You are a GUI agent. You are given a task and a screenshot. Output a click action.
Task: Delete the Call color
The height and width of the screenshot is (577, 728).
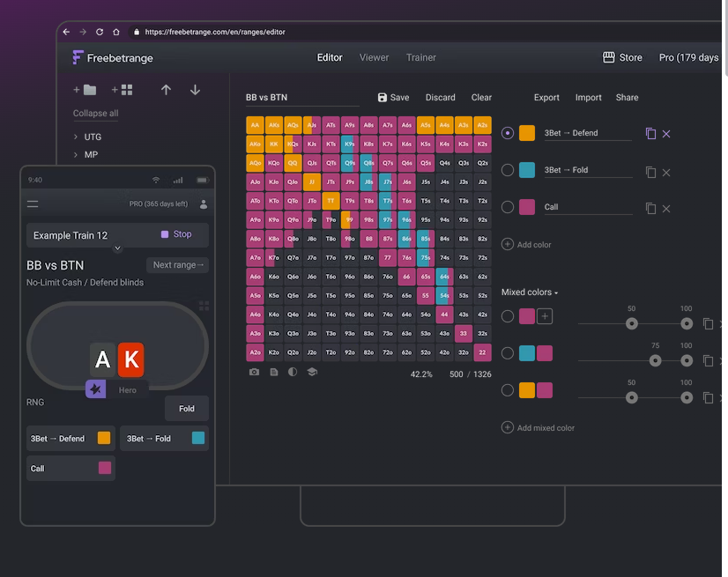click(x=666, y=209)
